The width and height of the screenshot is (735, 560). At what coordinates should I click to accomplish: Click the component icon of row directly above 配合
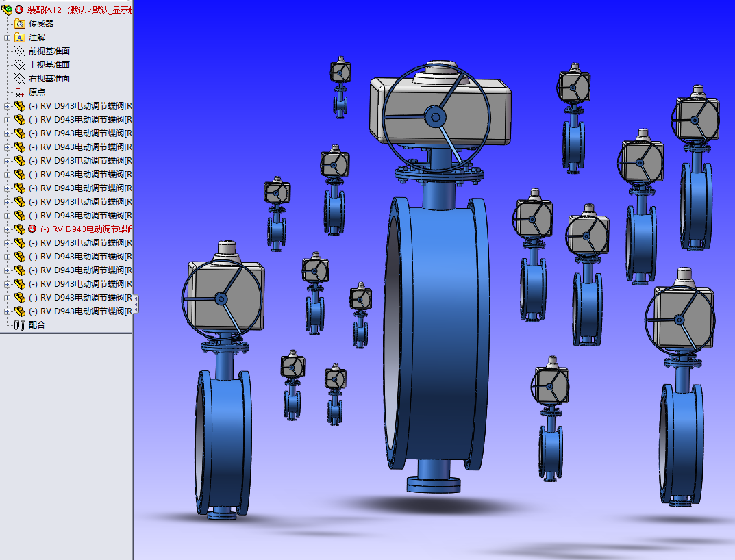[x=20, y=311]
